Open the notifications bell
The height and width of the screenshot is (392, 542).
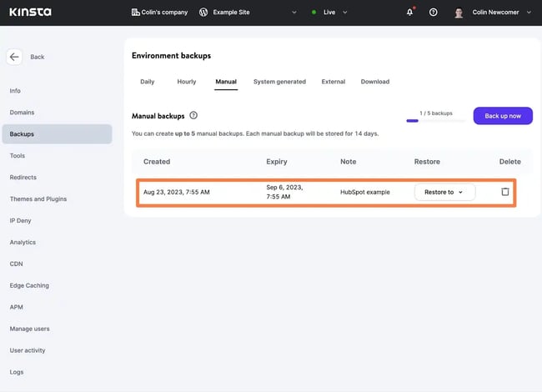click(409, 13)
